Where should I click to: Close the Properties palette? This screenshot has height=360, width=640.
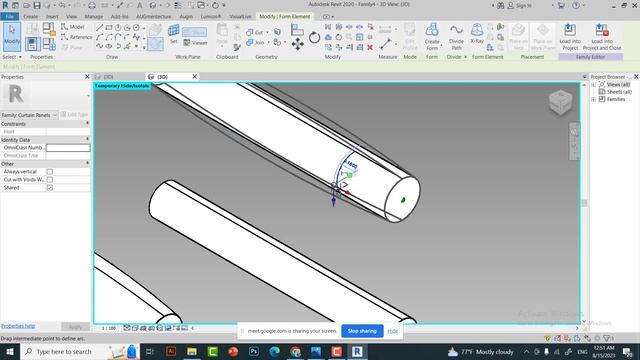click(87, 77)
